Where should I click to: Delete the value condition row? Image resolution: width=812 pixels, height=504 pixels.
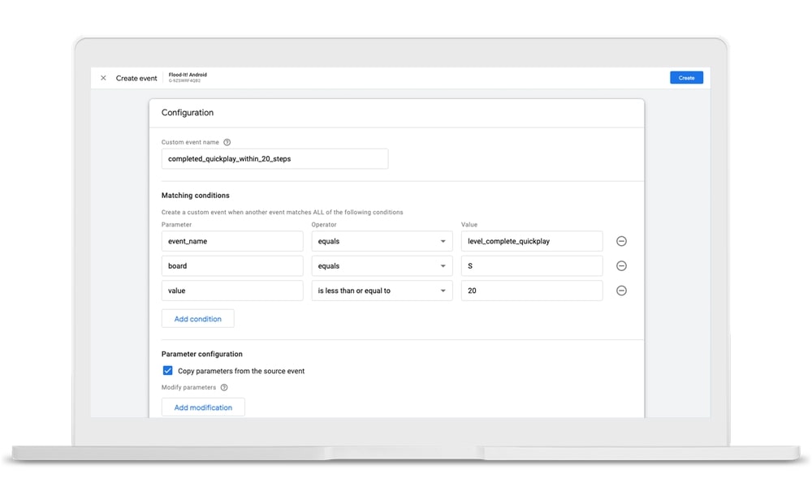[621, 291]
